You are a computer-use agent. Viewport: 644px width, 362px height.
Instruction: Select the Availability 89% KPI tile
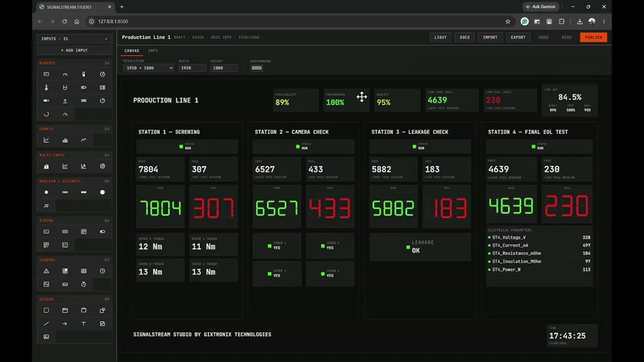(296, 100)
